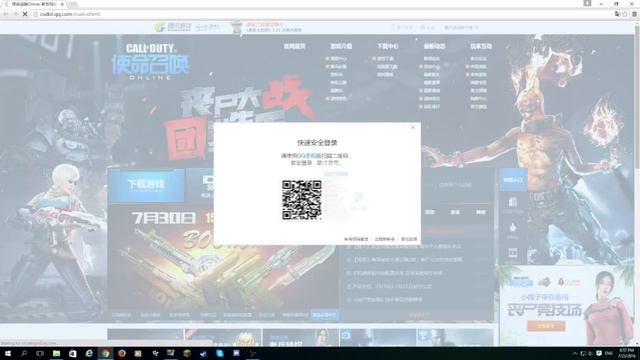Open 注册新帐号 link in login dialog
640x360 pixels.
click(x=384, y=239)
